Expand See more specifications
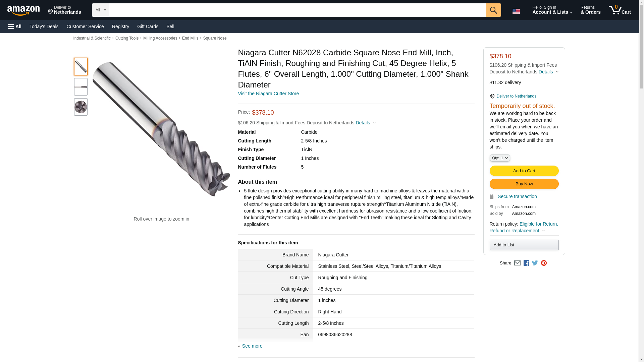Screen dimensions: 644x362 252,346
